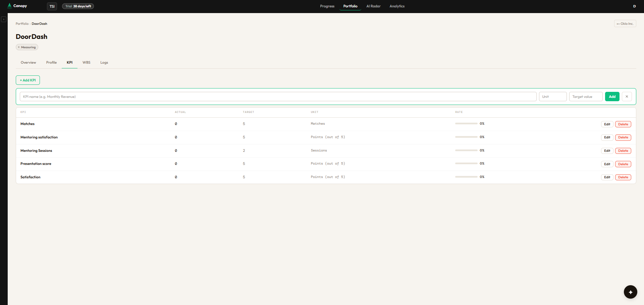Delete the Matches KPI

pos(623,124)
